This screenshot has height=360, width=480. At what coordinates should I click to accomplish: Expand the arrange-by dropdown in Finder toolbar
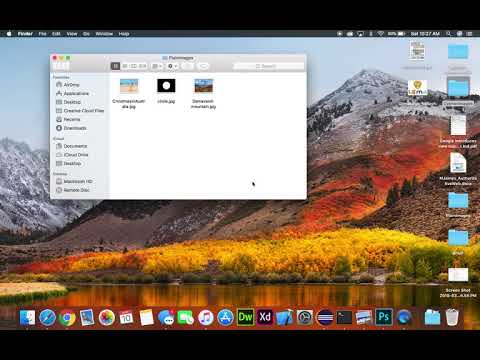157,66
